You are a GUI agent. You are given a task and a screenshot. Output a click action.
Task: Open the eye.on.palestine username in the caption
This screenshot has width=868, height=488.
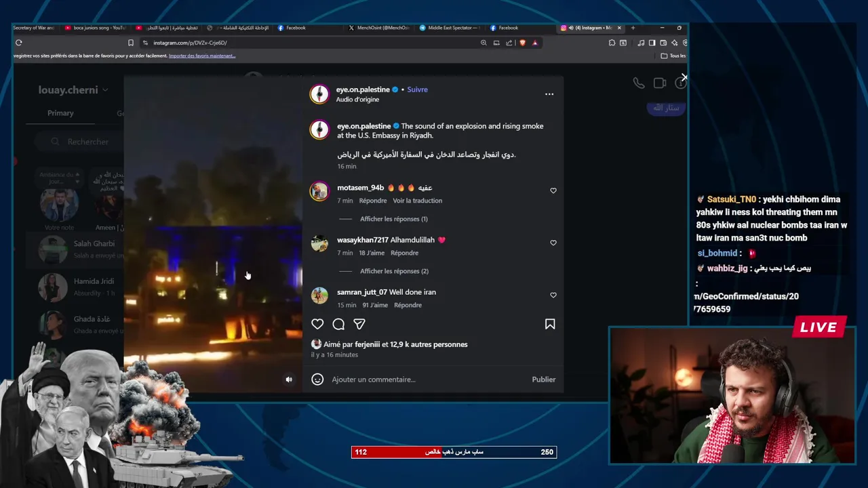click(x=363, y=126)
